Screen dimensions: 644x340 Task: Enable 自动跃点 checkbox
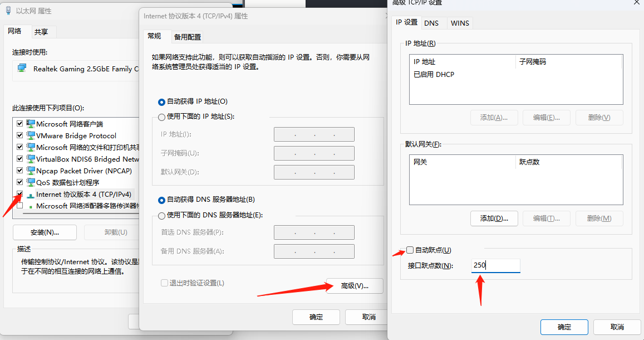click(x=410, y=250)
